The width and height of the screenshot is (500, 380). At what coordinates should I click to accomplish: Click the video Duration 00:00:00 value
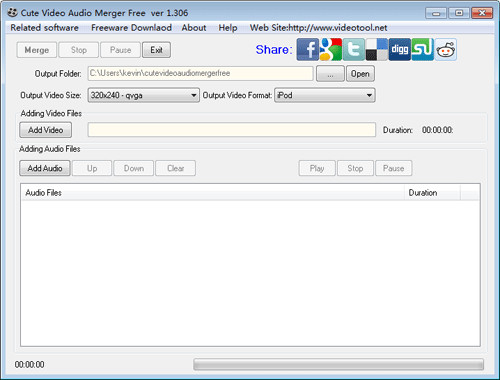click(x=437, y=130)
